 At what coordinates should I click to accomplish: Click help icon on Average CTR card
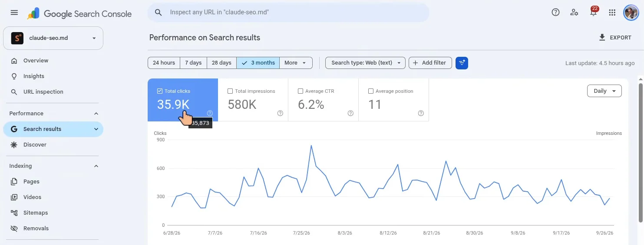[x=350, y=113]
